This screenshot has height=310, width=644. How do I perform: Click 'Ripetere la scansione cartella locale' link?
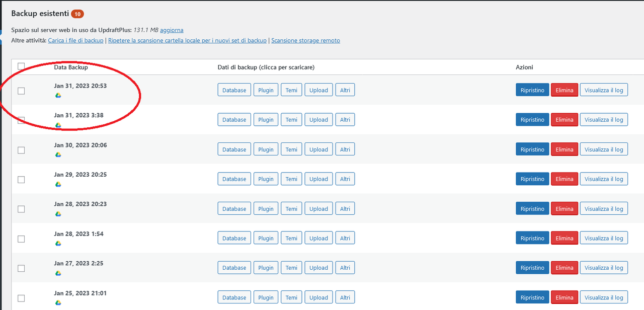[187, 40]
